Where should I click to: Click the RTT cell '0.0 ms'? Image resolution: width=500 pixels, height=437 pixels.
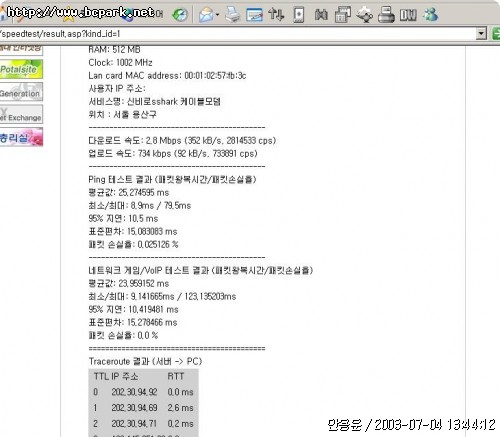[180, 392]
